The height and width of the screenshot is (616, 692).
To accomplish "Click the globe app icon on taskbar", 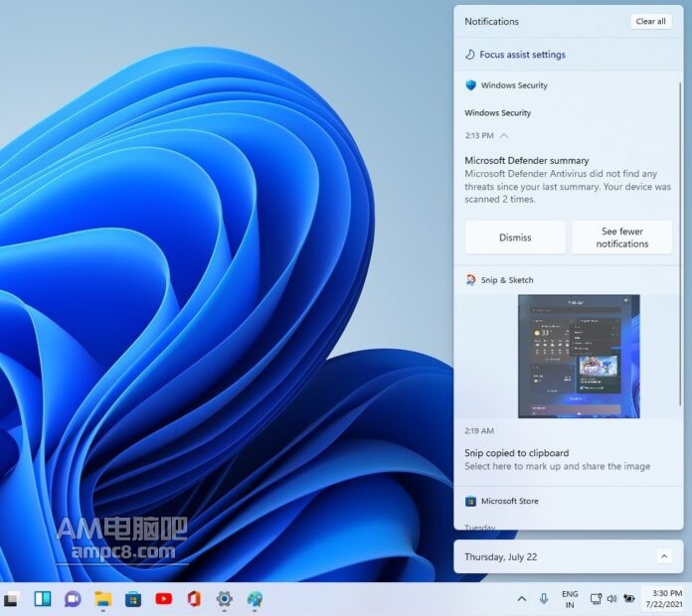I will tap(255, 599).
